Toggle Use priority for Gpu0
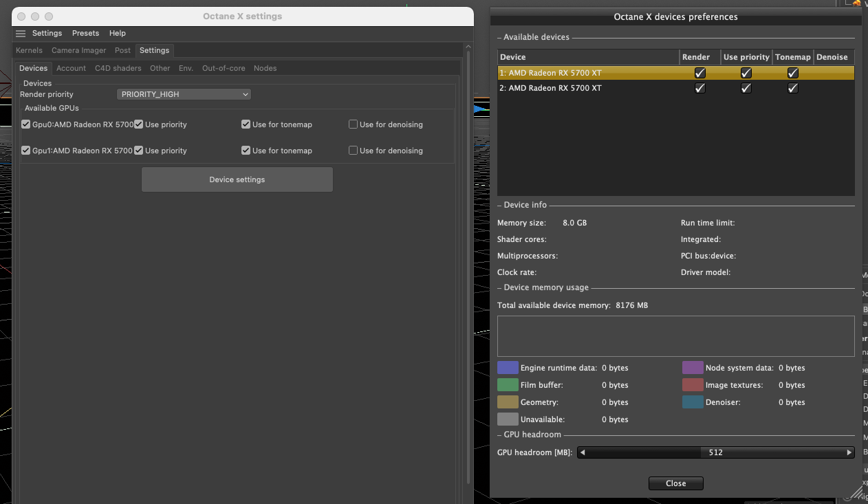Screen dimensions: 868x504 (139, 124)
